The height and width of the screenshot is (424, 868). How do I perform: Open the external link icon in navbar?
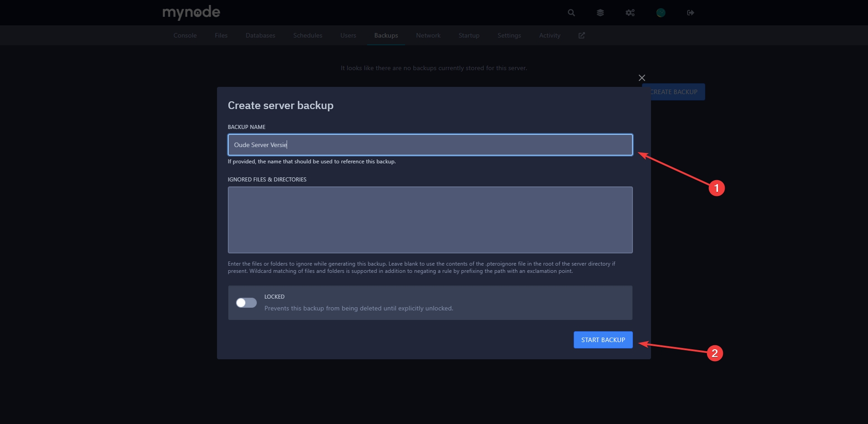[x=582, y=35]
